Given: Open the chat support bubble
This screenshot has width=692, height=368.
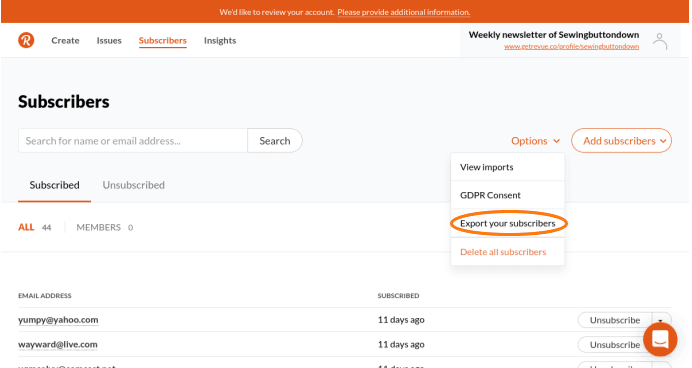Looking at the screenshot, I should pyautogui.click(x=660, y=339).
